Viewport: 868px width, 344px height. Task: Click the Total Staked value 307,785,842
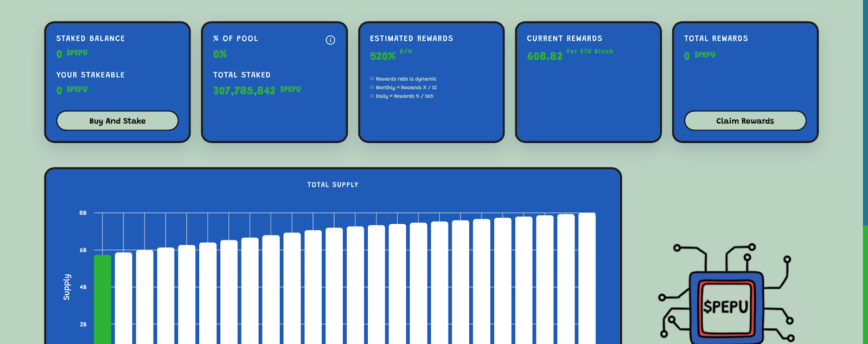[x=244, y=90]
